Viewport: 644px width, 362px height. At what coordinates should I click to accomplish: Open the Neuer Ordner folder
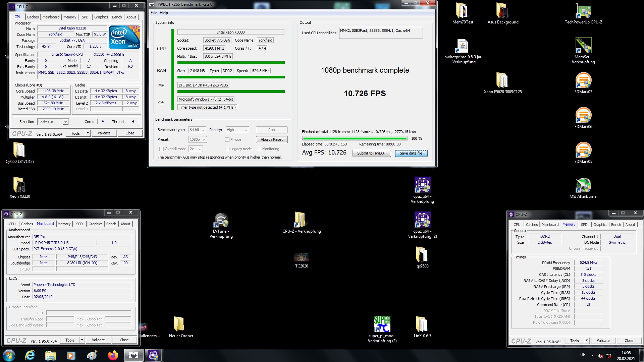(x=181, y=327)
